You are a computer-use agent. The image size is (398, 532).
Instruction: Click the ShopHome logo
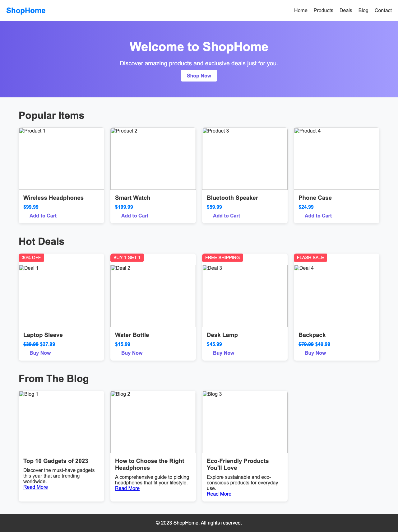click(x=25, y=10)
